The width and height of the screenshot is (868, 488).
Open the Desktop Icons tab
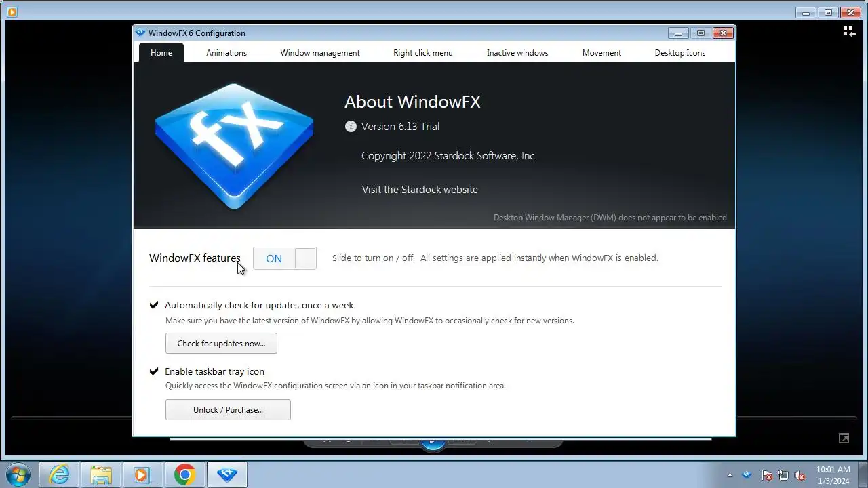pyautogui.click(x=680, y=53)
